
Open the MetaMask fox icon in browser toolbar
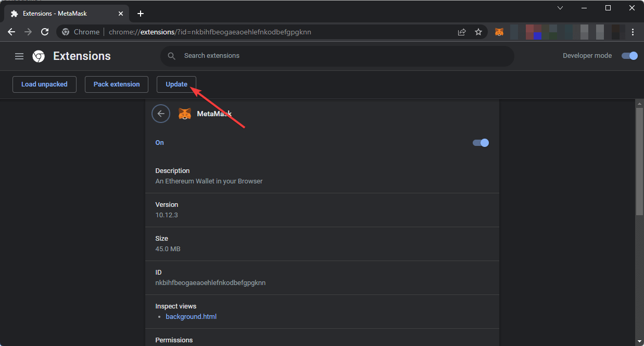click(x=499, y=32)
